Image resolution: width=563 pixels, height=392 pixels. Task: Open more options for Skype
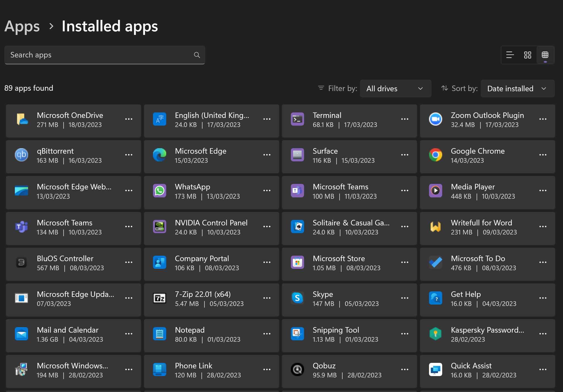tap(405, 298)
